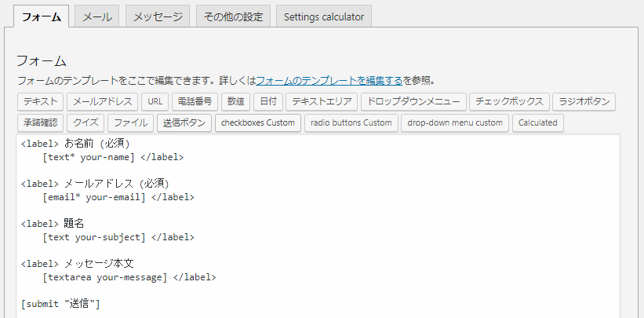Insert a ラジオボタン tag

click(x=584, y=101)
